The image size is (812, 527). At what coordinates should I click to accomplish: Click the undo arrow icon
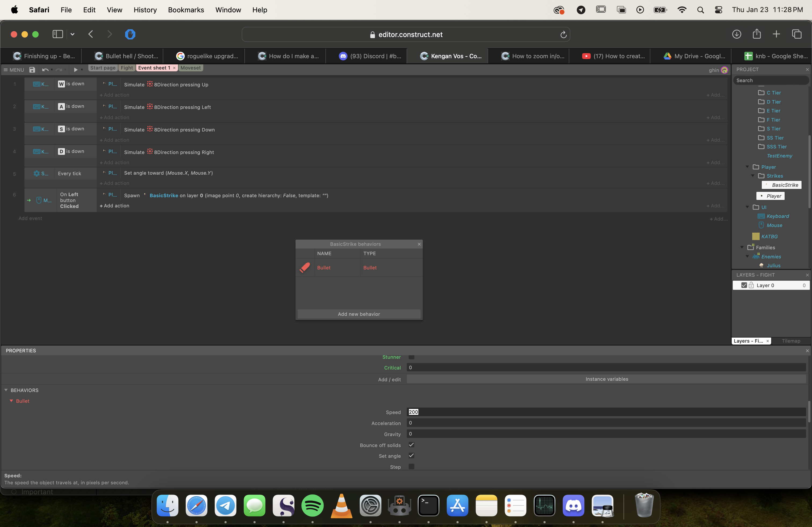pos(45,69)
